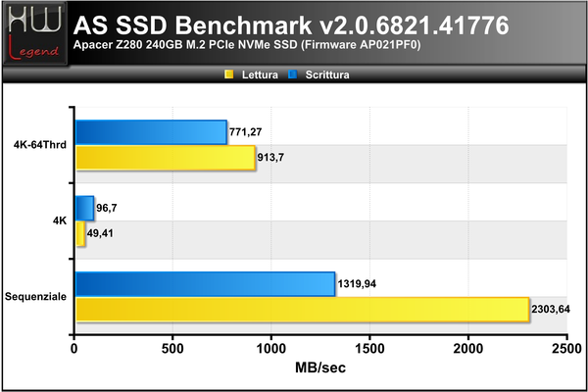This screenshot has width=588, height=392.
Task: Click the 2500 axis tick label
Action: tap(566, 349)
